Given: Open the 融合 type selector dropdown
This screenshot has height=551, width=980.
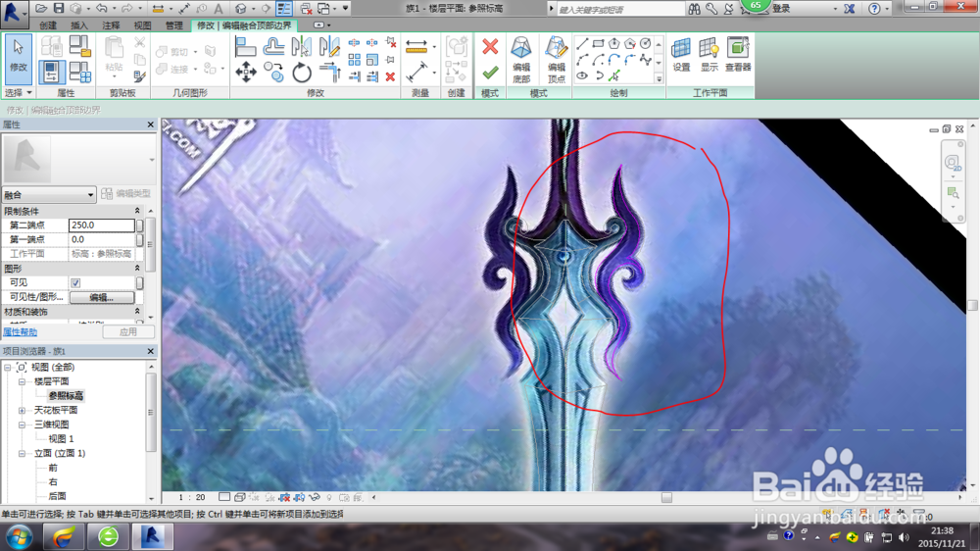Looking at the screenshot, I should pyautogui.click(x=49, y=194).
